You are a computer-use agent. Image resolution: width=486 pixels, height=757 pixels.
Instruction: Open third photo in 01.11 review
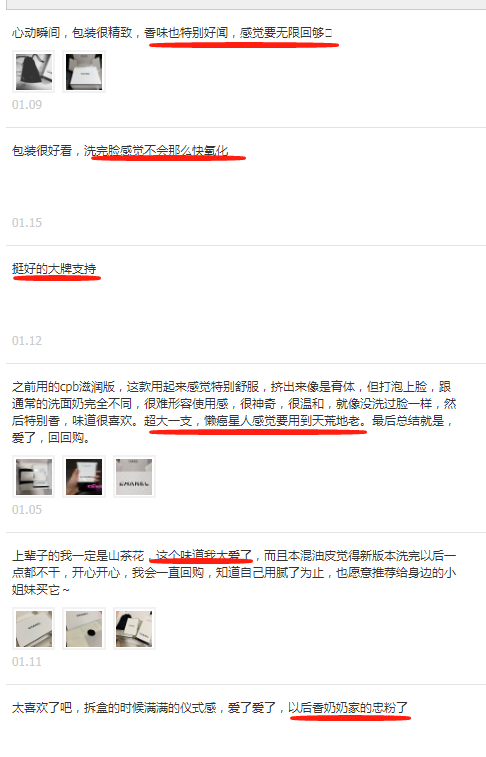point(134,629)
